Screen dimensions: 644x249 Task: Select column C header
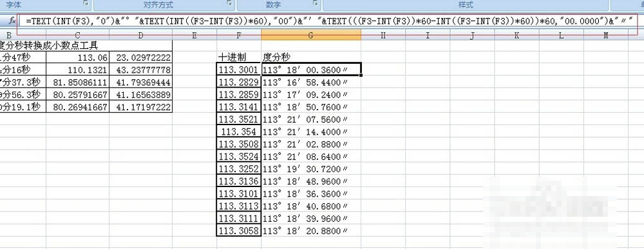(x=78, y=36)
